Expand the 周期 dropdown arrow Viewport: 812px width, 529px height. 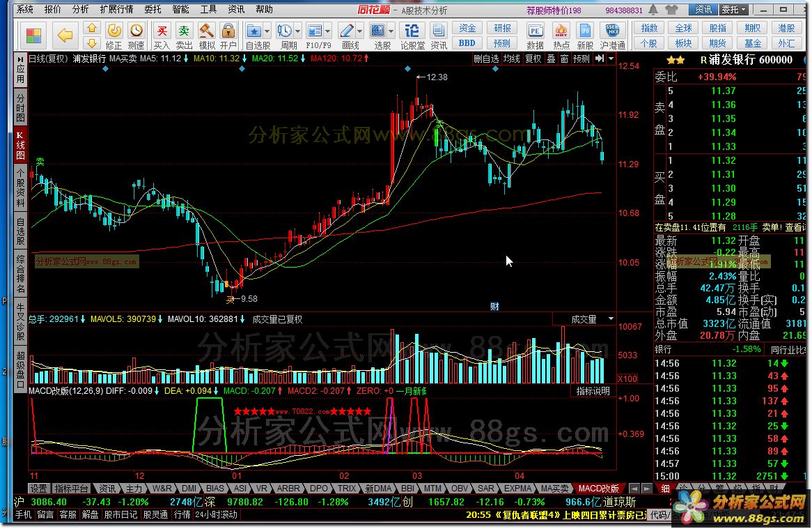(298, 31)
